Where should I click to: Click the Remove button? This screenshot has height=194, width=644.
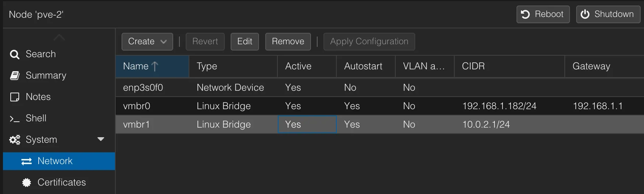288,41
